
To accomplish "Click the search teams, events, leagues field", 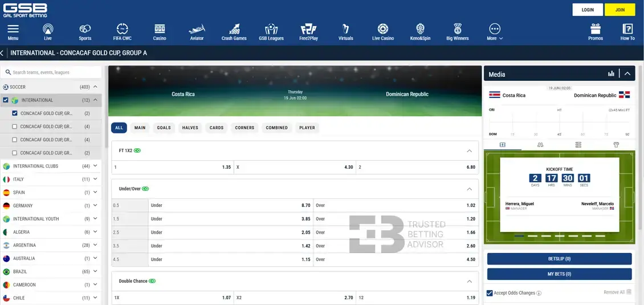I will [x=54, y=72].
